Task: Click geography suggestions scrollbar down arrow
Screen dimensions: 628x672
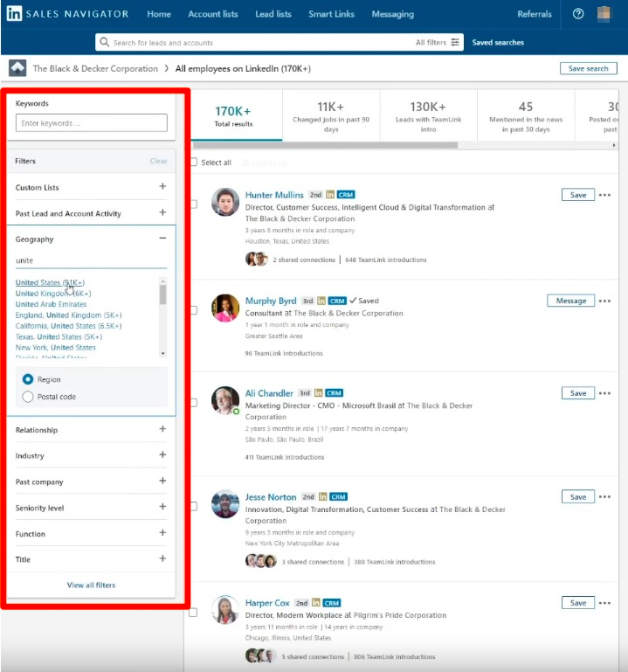Action: [162, 354]
